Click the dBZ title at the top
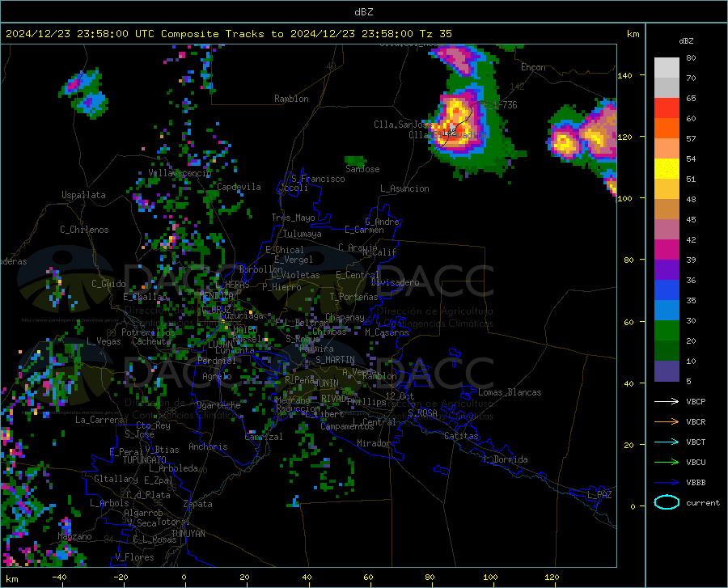This screenshot has width=728, height=588. click(363, 12)
